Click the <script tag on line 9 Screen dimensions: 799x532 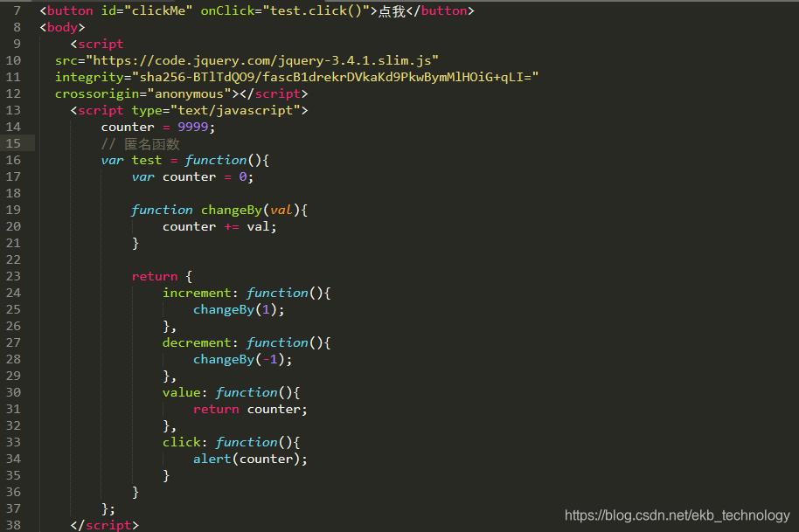tap(97, 45)
